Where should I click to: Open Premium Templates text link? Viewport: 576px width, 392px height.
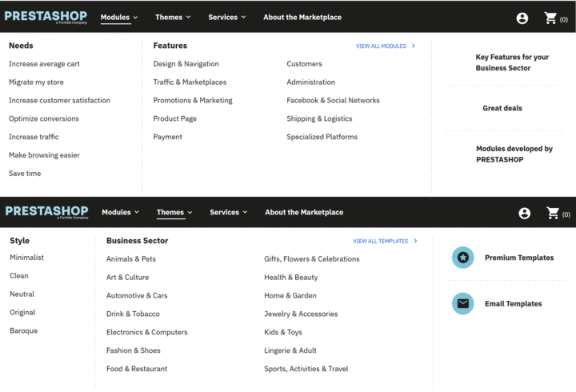coord(519,258)
